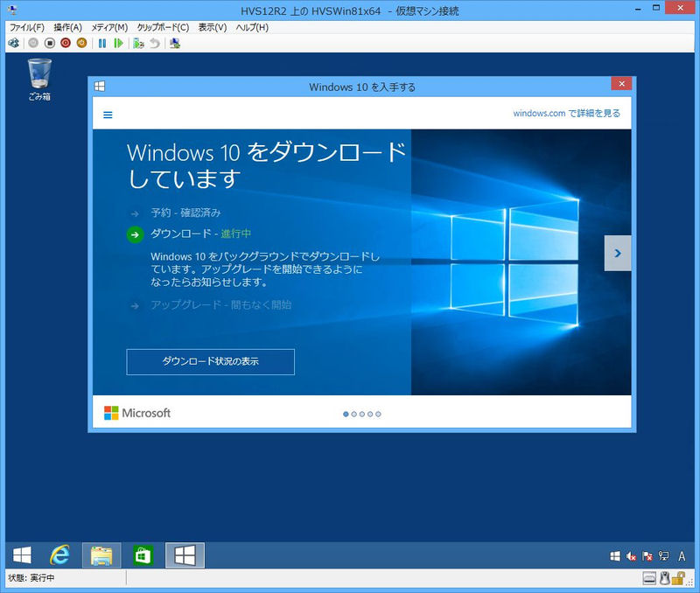
Task: Click the orange Save state toolbar icon
Action: [x=81, y=43]
